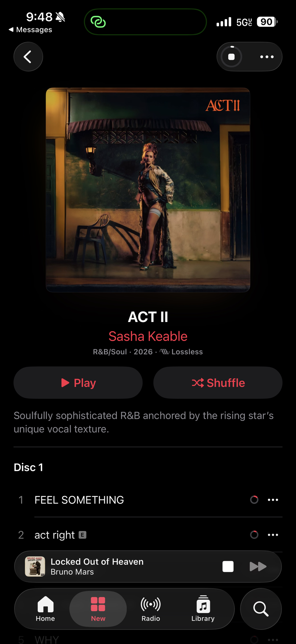The width and height of the screenshot is (296, 644).
Task: Open the album more options menu
Action: click(x=267, y=57)
